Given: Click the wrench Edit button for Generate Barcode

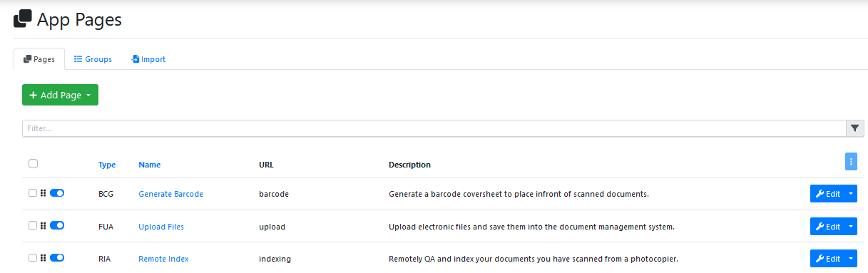Looking at the screenshot, I should [827, 194].
